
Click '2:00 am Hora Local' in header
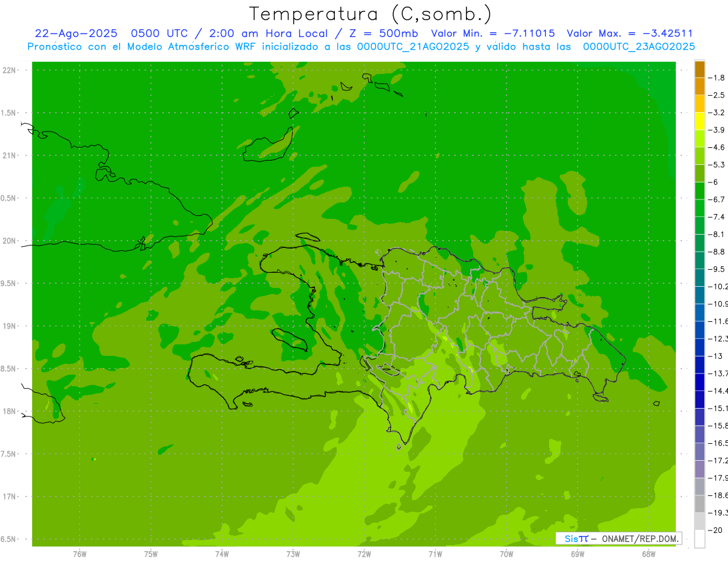(268, 33)
